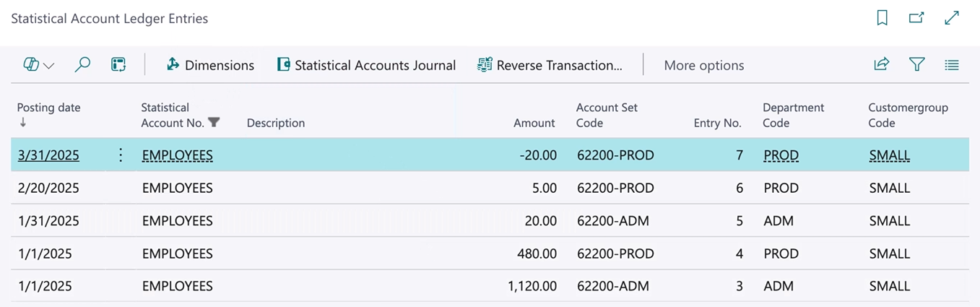980x307 pixels.
Task: Select posting date 1/31/2025 cell
Action: click(48, 220)
